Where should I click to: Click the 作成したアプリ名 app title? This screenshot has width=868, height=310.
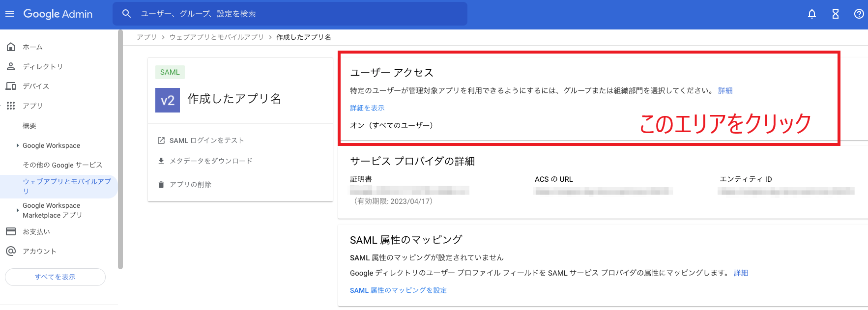coord(234,99)
